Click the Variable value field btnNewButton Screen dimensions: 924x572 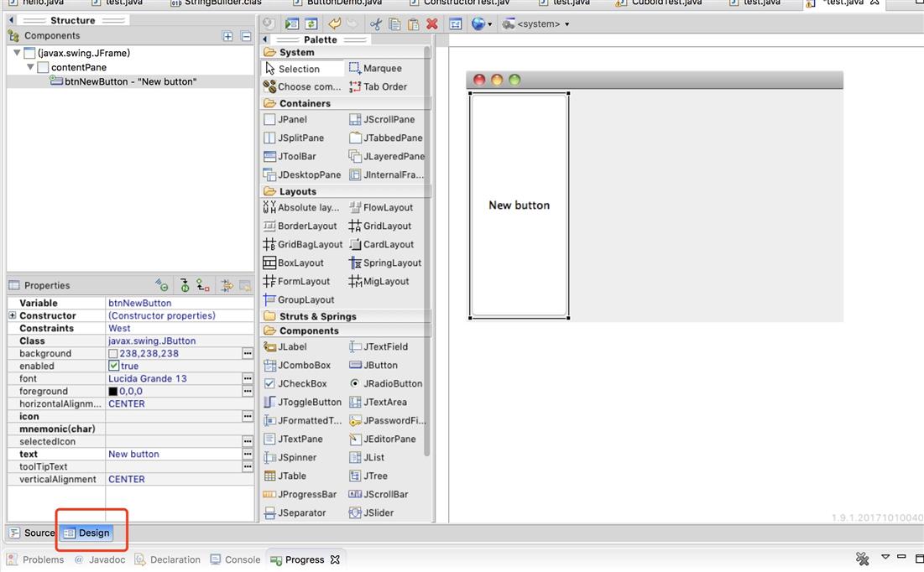[x=180, y=303]
